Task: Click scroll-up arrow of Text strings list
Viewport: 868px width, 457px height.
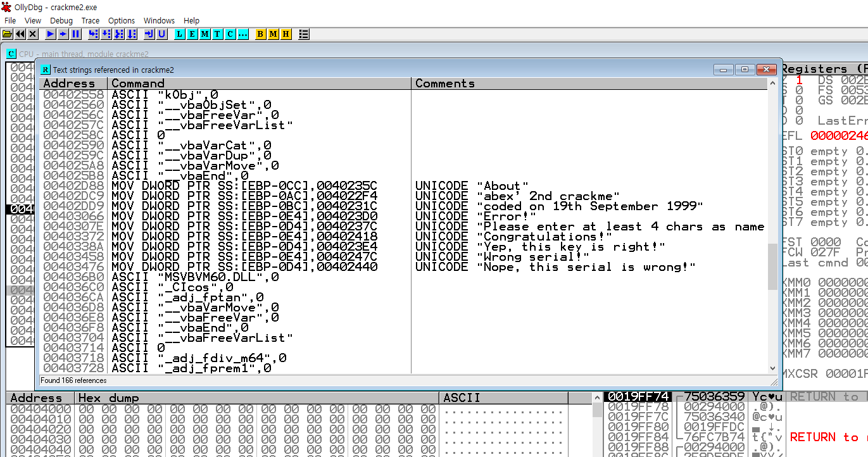Action: pyautogui.click(x=772, y=84)
